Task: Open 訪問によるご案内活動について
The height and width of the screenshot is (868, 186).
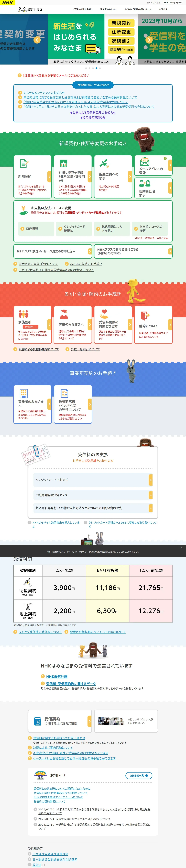Action: [x=53, y=748]
